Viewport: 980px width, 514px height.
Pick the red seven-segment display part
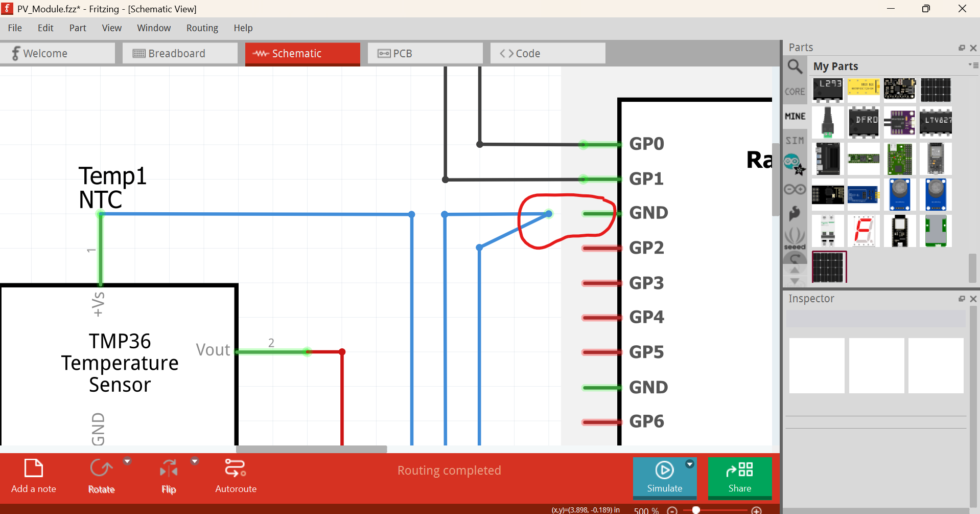[864, 231]
